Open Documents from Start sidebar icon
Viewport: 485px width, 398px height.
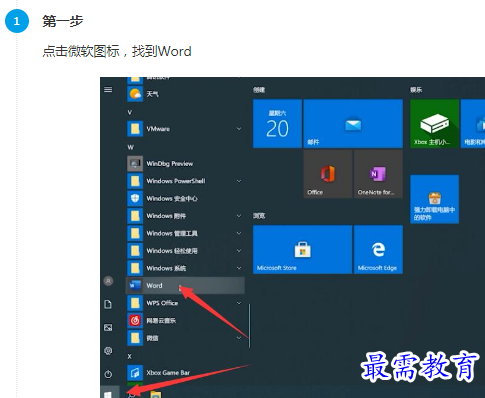tap(108, 304)
